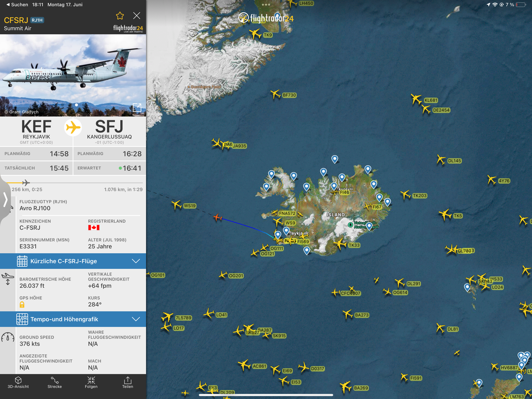This screenshot has height=399, width=532.
Task: Select flight OG614 aircraft
Action: click(387, 291)
